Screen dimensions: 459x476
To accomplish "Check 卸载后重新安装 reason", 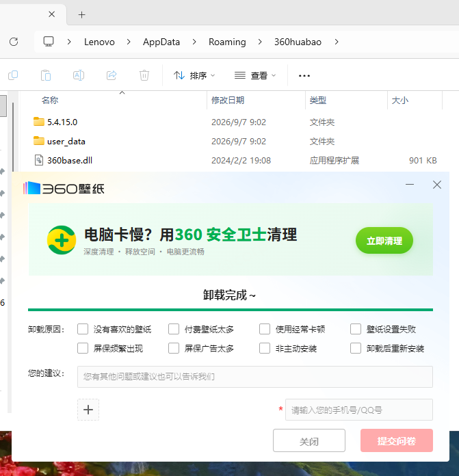I will click(356, 348).
